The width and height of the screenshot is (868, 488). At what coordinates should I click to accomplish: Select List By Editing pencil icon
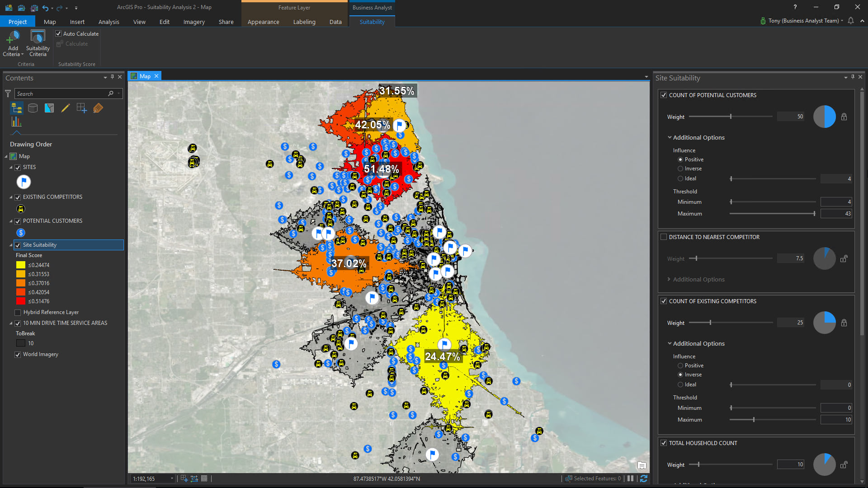pyautogui.click(x=66, y=108)
